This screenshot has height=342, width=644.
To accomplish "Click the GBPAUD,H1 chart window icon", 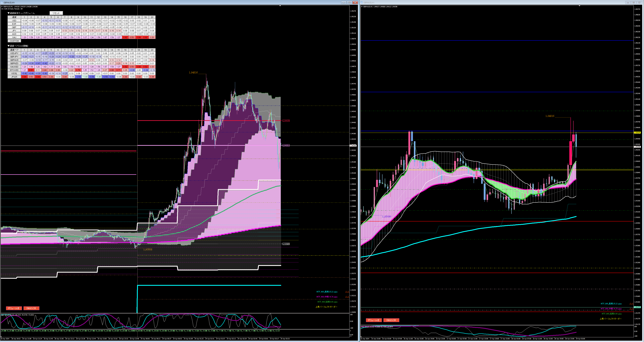I will pos(362,3).
